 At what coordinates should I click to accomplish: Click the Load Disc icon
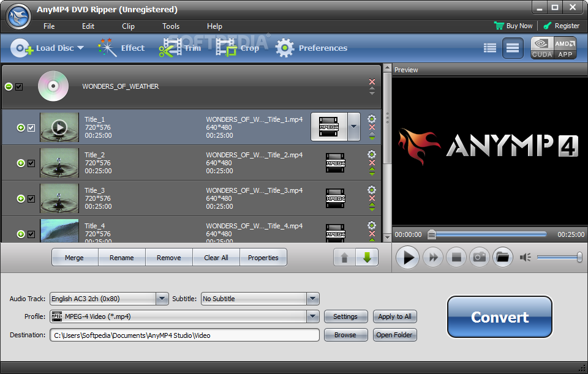[22, 48]
